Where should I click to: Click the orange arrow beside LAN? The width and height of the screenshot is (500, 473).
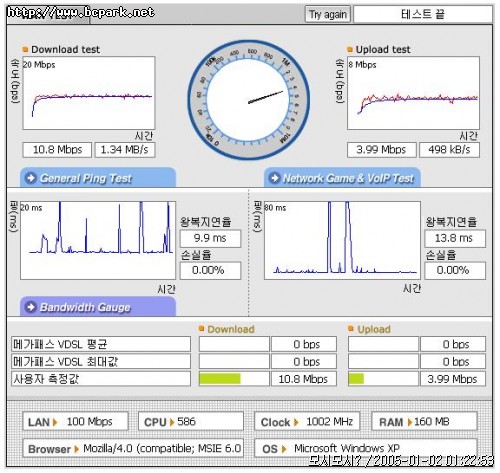click(x=55, y=422)
